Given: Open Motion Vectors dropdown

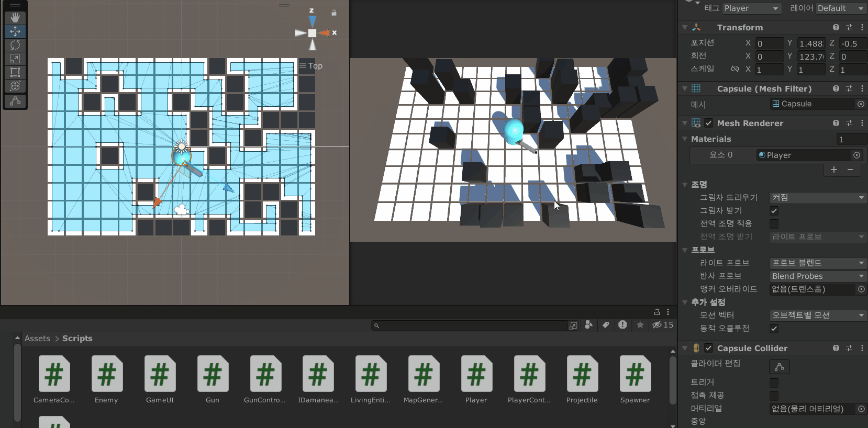Looking at the screenshot, I should point(818,316).
